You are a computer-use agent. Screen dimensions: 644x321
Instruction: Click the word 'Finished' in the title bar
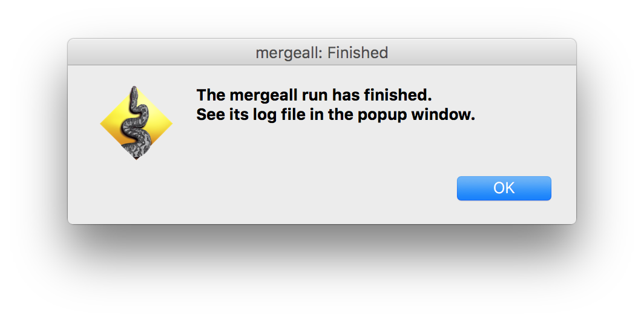pyautogui.click(x=358, y=53)
